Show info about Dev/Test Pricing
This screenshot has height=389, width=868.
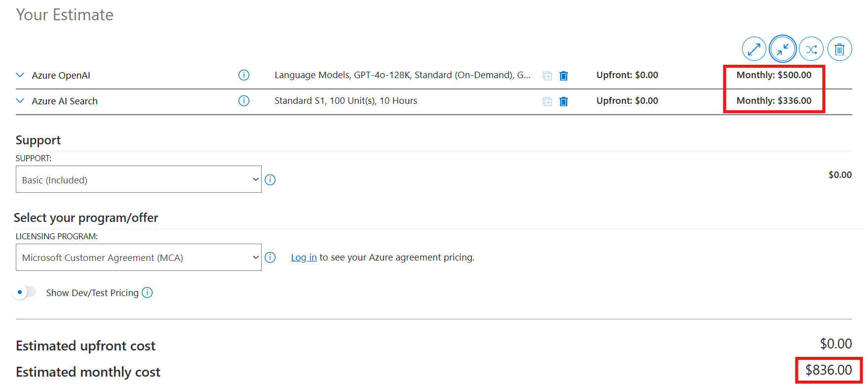(x=147, y=293)
